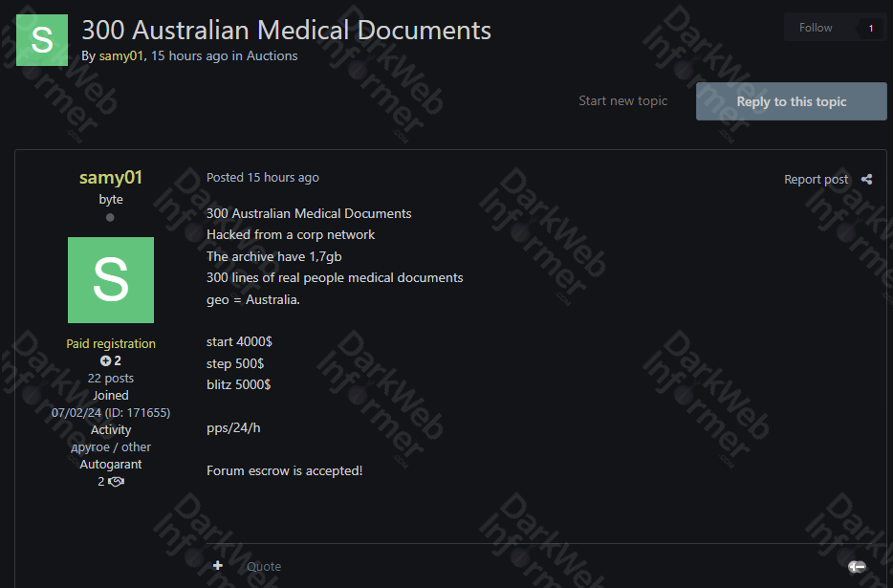Image resolution: width=893 pixels, height=588 pixels.
Task: Click the follower count badge showing 1
Action: pos(870,29)
